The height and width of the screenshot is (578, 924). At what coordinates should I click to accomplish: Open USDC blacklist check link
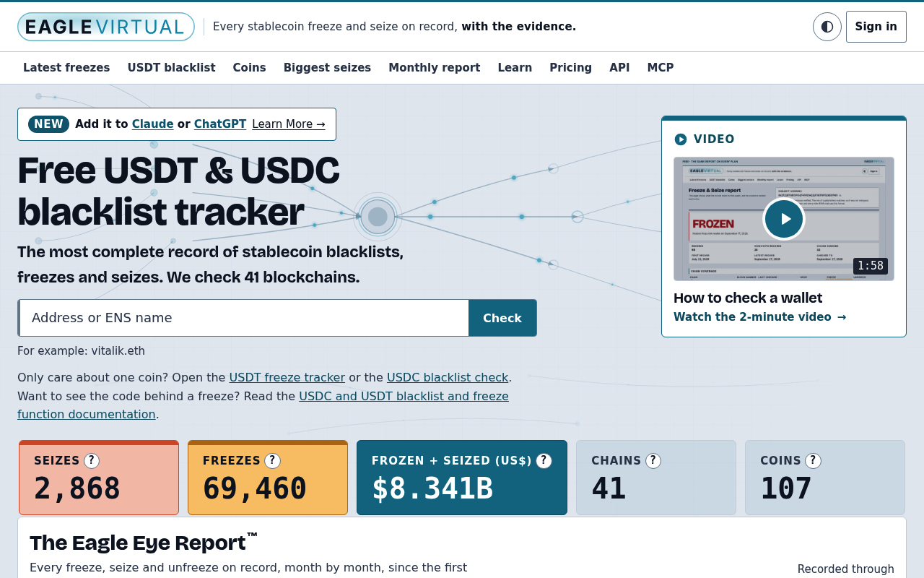click(x=448, y=377)
